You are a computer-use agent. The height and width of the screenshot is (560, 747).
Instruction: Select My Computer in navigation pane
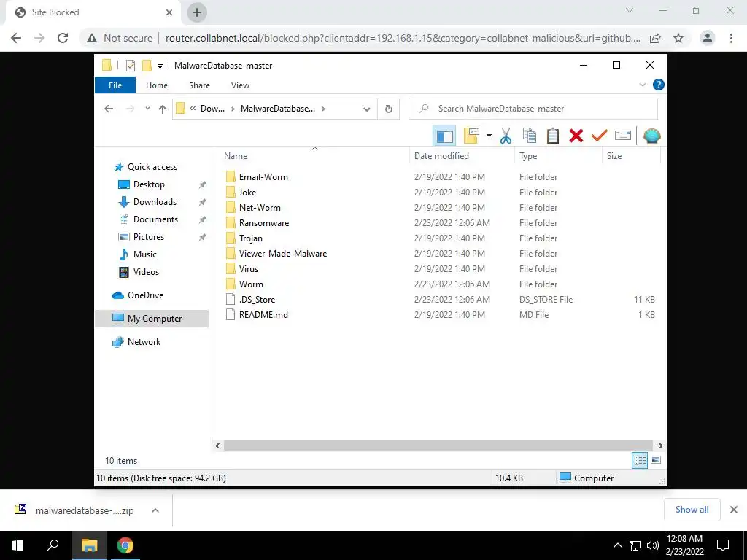click(x=152, y=319)
